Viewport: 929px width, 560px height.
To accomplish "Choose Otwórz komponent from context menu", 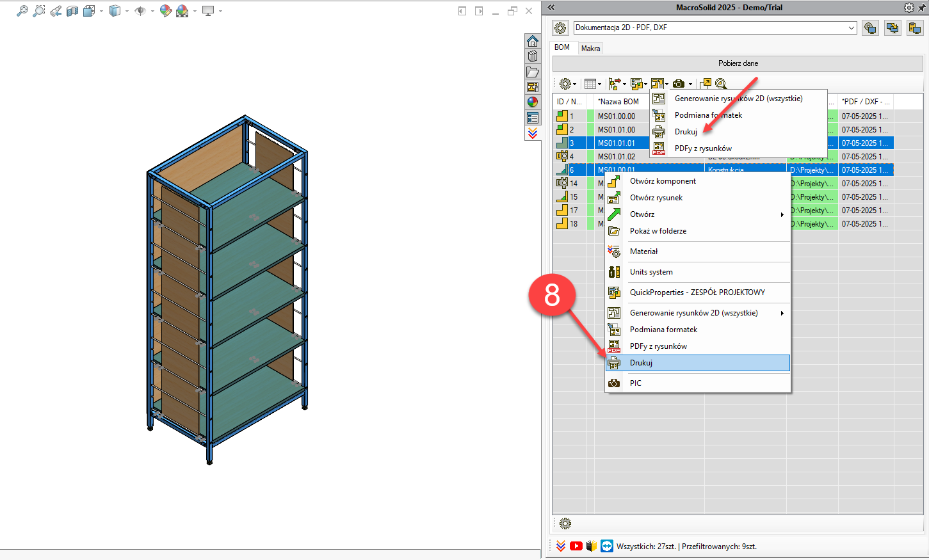I will pyautogui.click(x=698, y=181).
